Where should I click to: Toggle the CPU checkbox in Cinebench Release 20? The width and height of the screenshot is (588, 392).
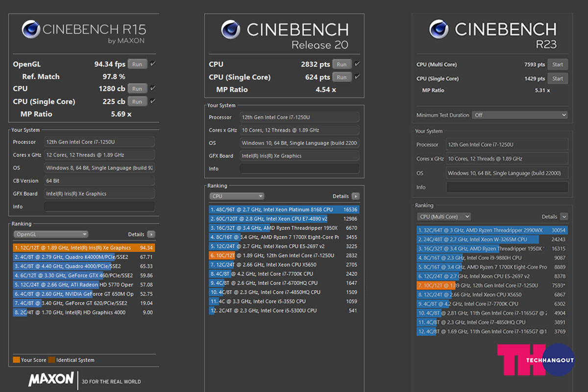coord(357,64)
